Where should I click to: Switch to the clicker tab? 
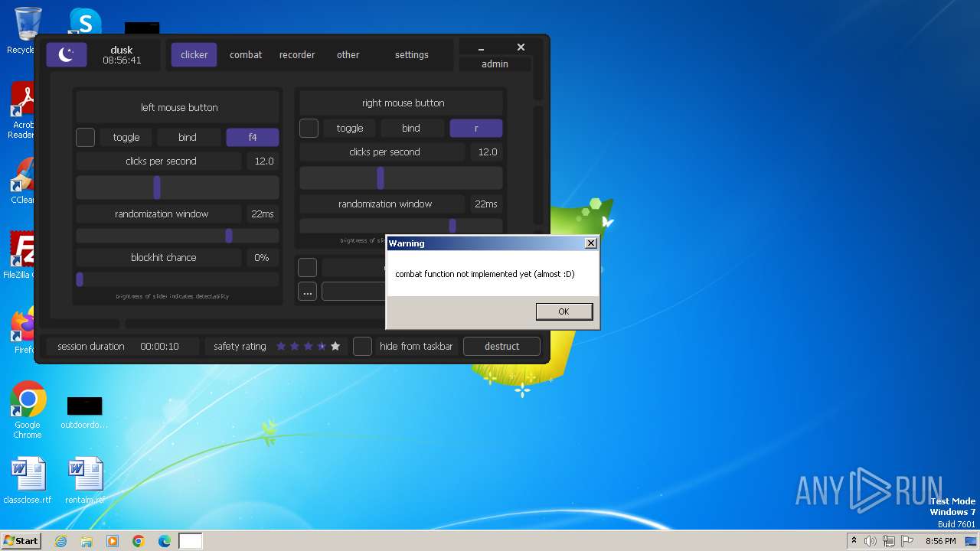click(x=194, y=54)
